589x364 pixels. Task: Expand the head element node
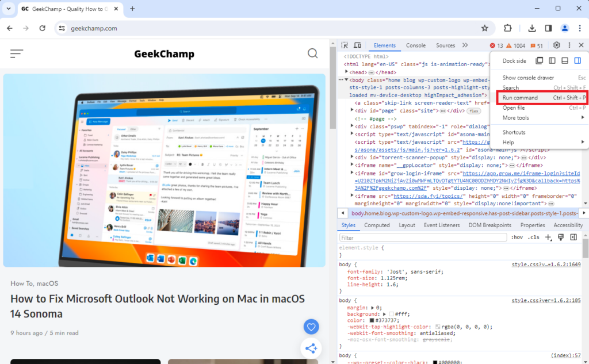pos(347,72)
